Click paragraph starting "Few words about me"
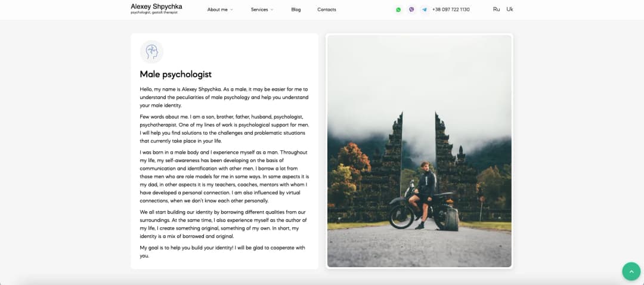644x285 pixels. click(x=224, y=129)
